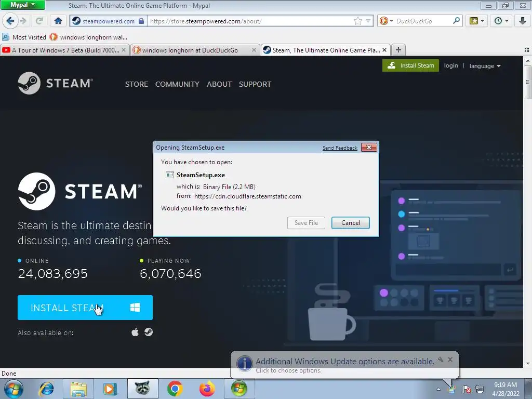Click the login link
The height and width of the screenshot is (399, 532).
(451, 65)
